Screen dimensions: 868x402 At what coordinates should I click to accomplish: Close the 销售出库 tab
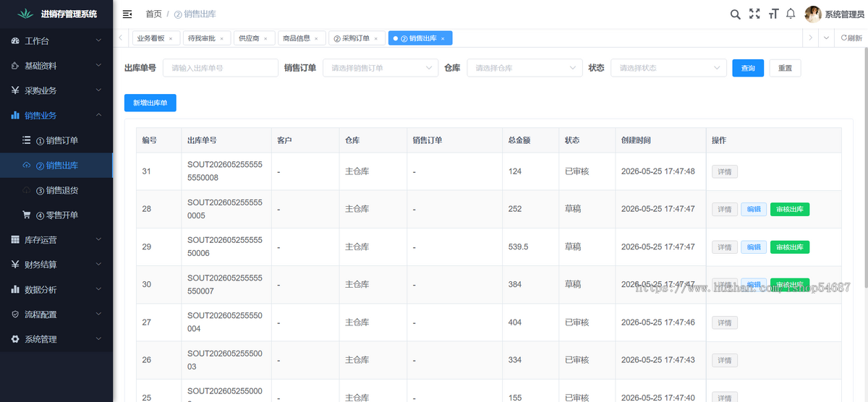443,38
